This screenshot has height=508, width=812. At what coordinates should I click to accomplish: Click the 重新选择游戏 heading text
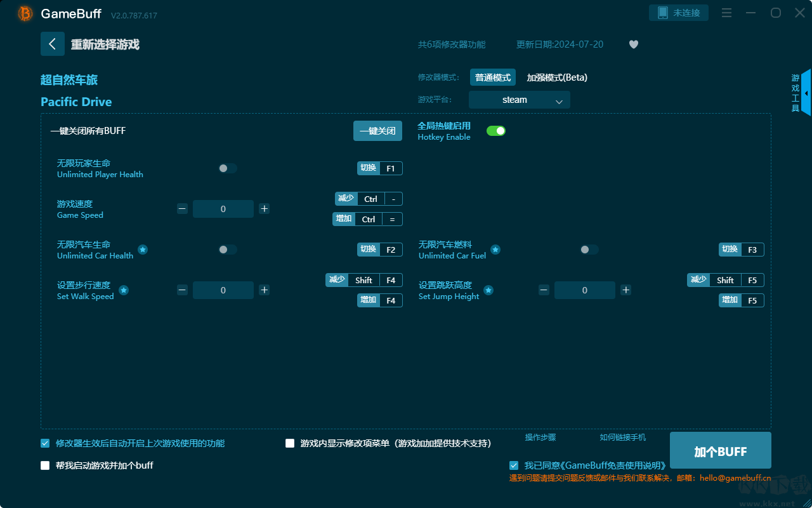tap(105, 44)
